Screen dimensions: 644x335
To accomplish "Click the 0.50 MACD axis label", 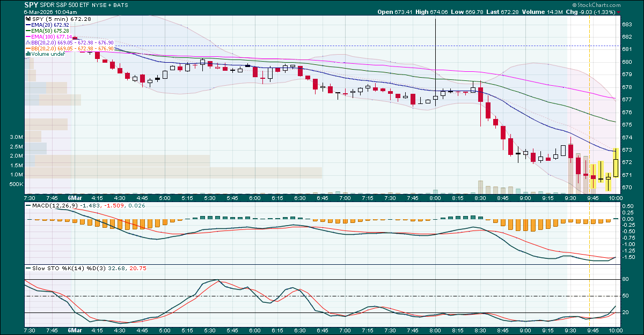I will [x=627, y=206].
